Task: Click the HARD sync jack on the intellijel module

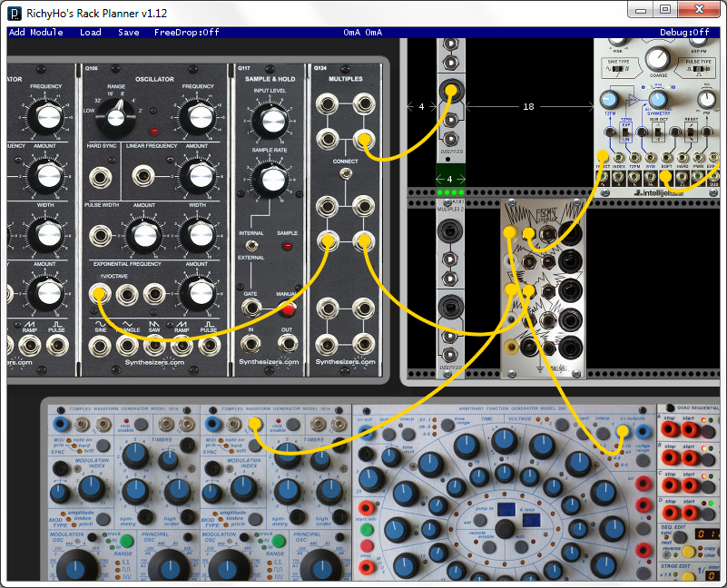Action: 681,158
